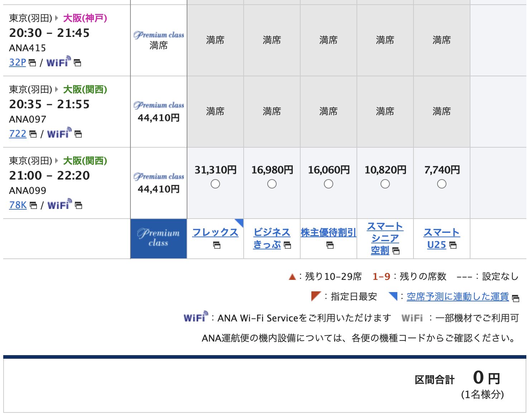Open the 722 aircraft type link
This screenshot has width=531, height=420.
pyautogui.click(x=17, y=134)
